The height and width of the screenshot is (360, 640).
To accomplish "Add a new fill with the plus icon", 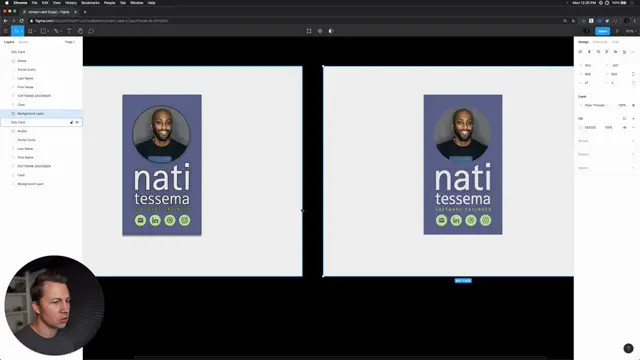I will [x=633, y=118].
